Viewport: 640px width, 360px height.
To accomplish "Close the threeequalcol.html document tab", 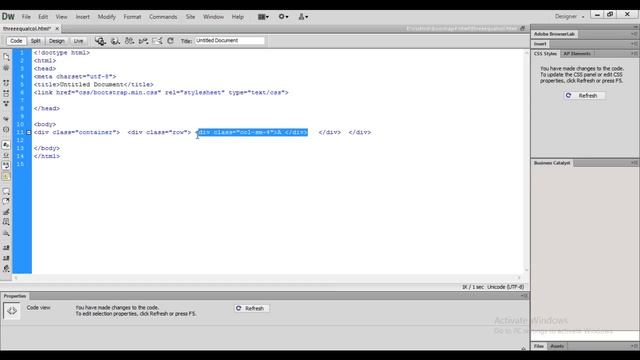I will tap(57, 29).
